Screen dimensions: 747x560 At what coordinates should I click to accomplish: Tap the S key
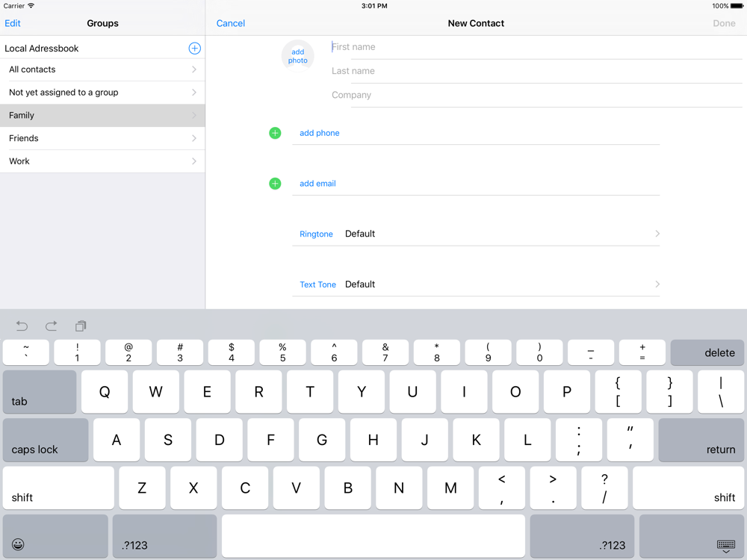pos(167,440)
